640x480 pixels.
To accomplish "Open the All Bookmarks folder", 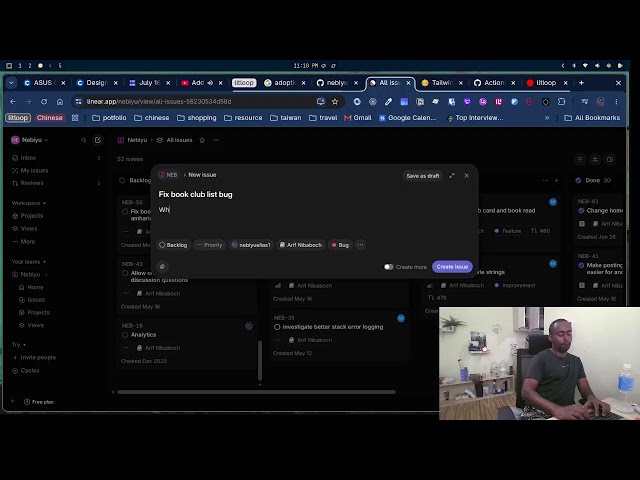I will tap(592, 118).
